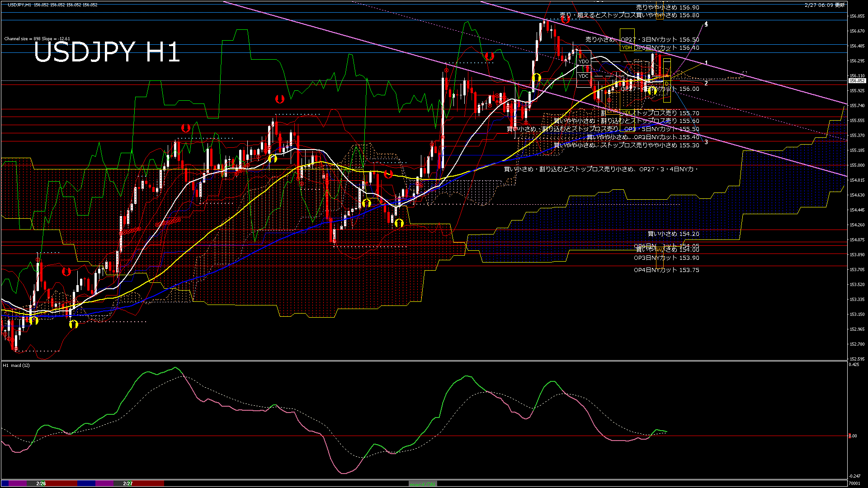The height and width of the screenshot is (488, 868).
Task: Click the yellow YDH marker box
Action: click(x=627, y=47)
